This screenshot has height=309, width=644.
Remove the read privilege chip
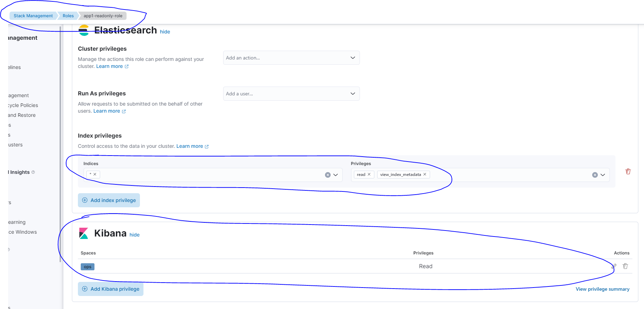(x=369, y=175)
